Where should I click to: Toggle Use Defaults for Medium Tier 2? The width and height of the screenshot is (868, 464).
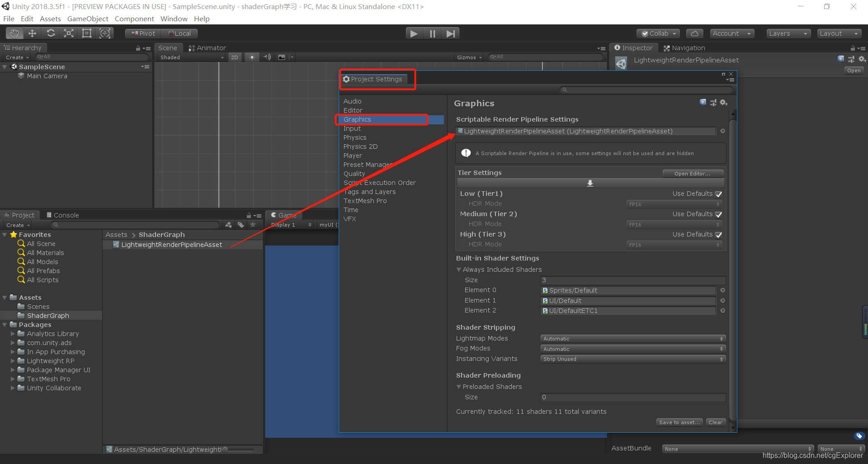tap(719, 214)
